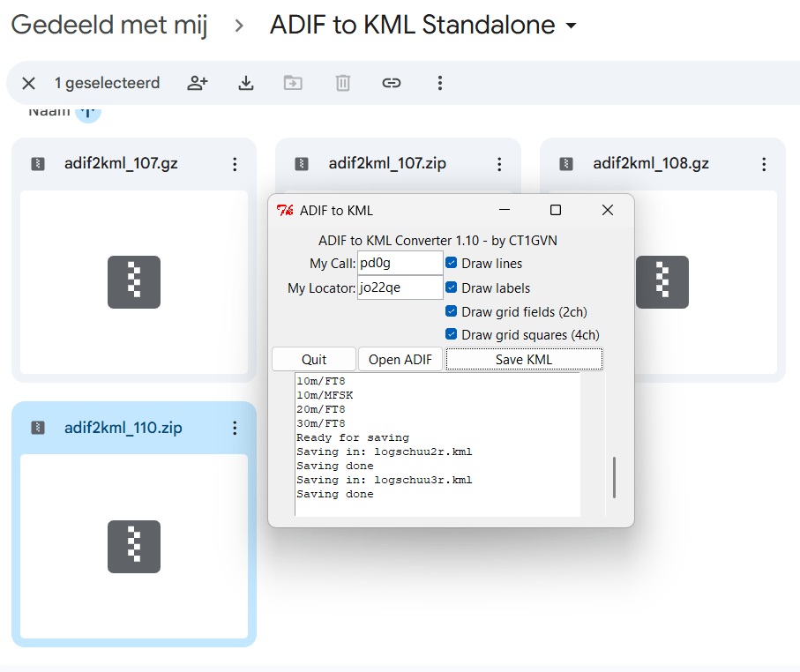
Task: Click the share (add person) icon
Action: [198, 83]
